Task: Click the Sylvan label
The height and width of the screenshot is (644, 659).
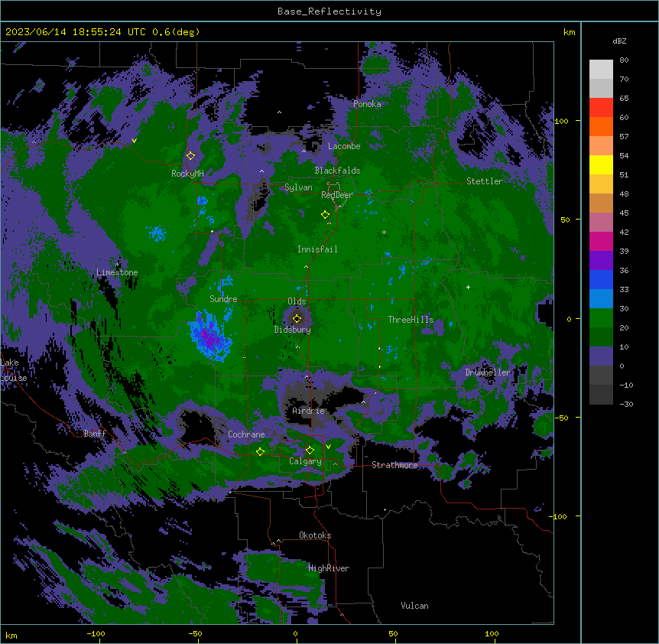Action: point(298,187)
